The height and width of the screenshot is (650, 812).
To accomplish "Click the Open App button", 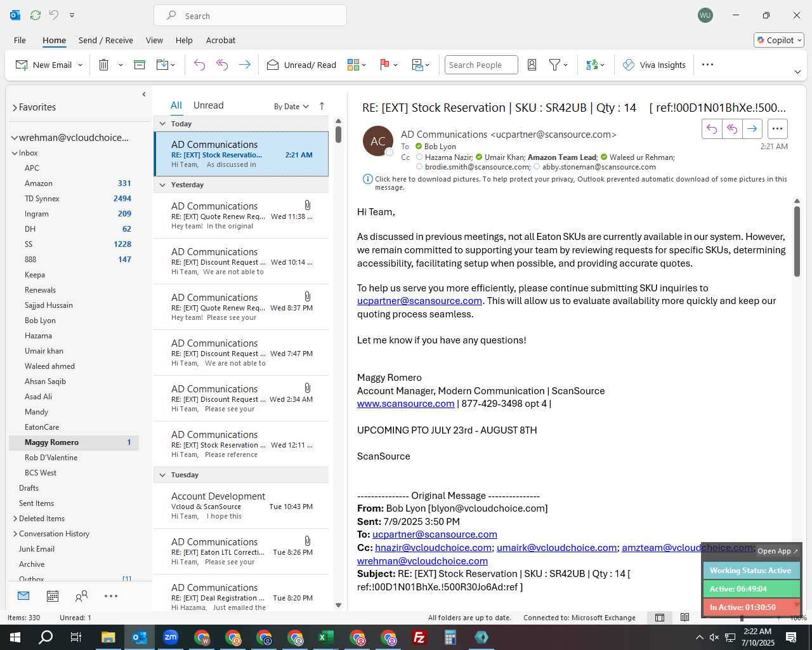I will tap(778, 551).
